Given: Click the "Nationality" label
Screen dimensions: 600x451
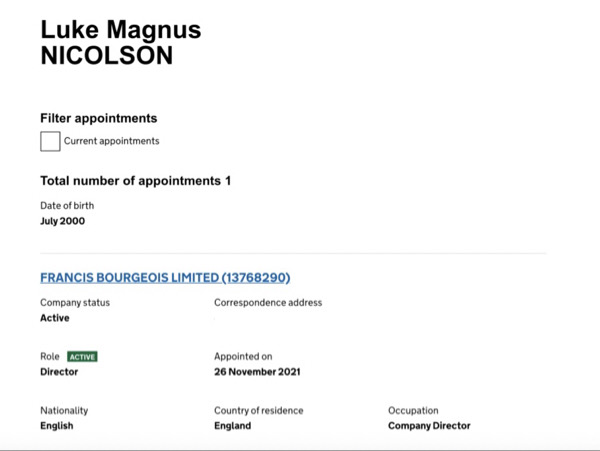Looking at the screenshot, I should 64,410.
